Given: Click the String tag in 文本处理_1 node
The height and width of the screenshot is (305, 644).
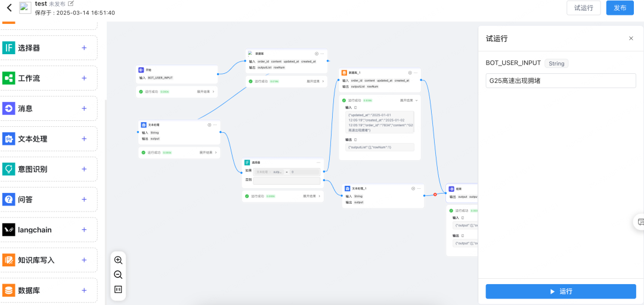Looking at the screenshot, I should click(x=358, y=197).
